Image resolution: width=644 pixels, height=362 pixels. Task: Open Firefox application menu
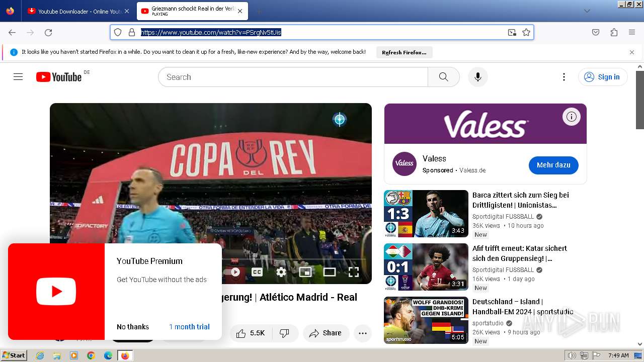632,32
